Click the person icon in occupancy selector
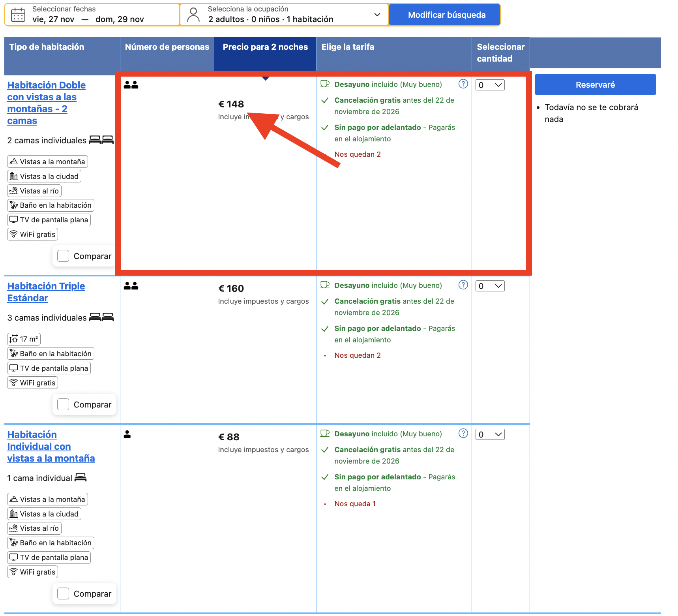The image size is (678, 616). [x=193, y=15]
